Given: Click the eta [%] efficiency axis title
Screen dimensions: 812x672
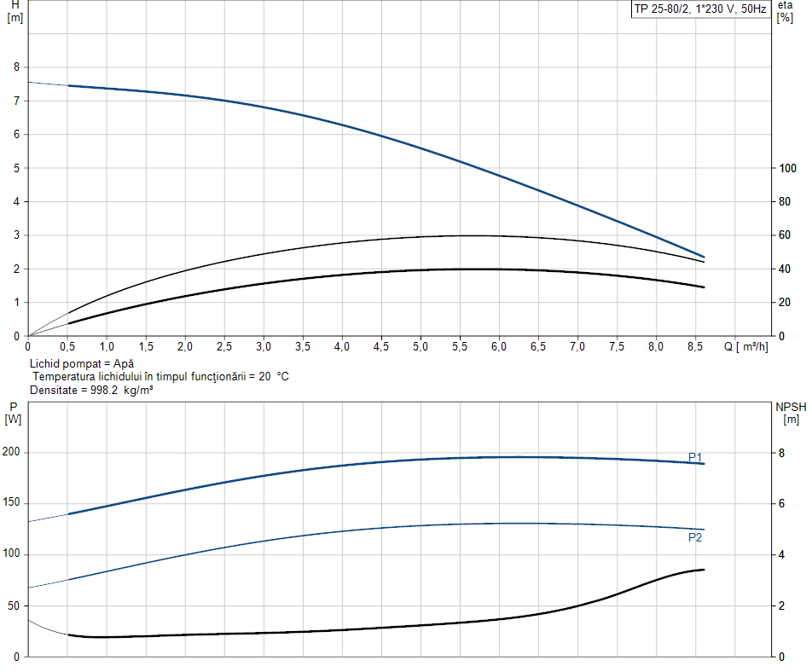Looking at the screenshot, I should [x=785, y=11].
